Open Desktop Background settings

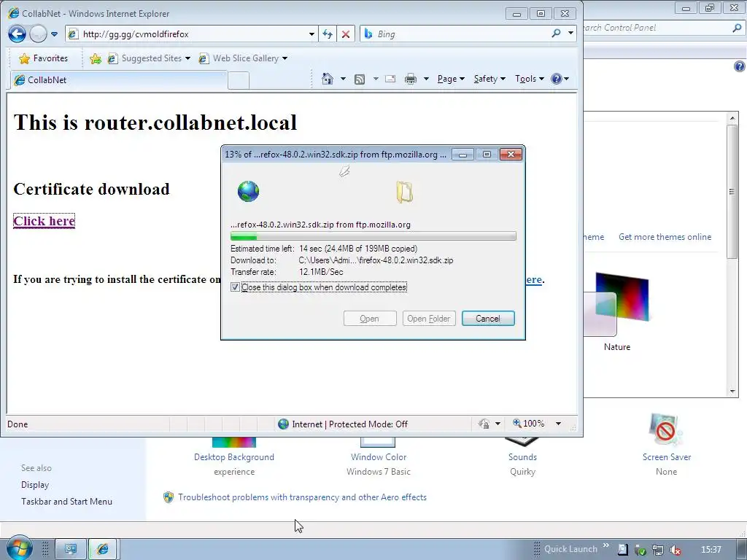click(234, 456)
